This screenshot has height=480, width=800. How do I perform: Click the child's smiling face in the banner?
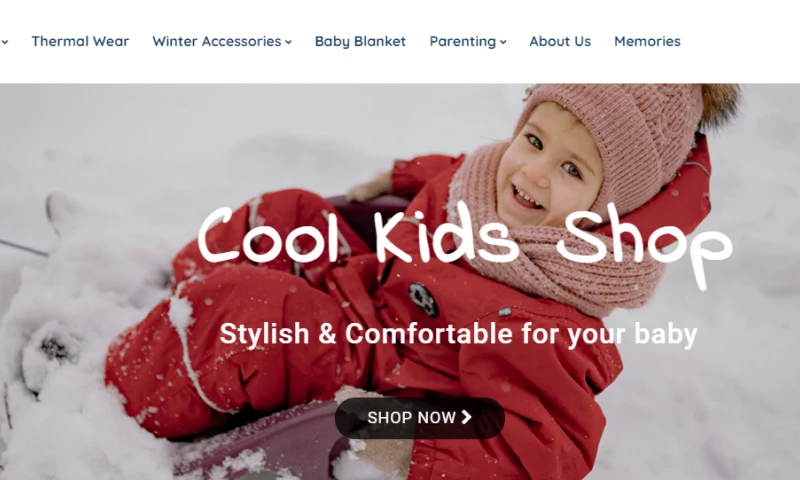[x=548, y=168]
